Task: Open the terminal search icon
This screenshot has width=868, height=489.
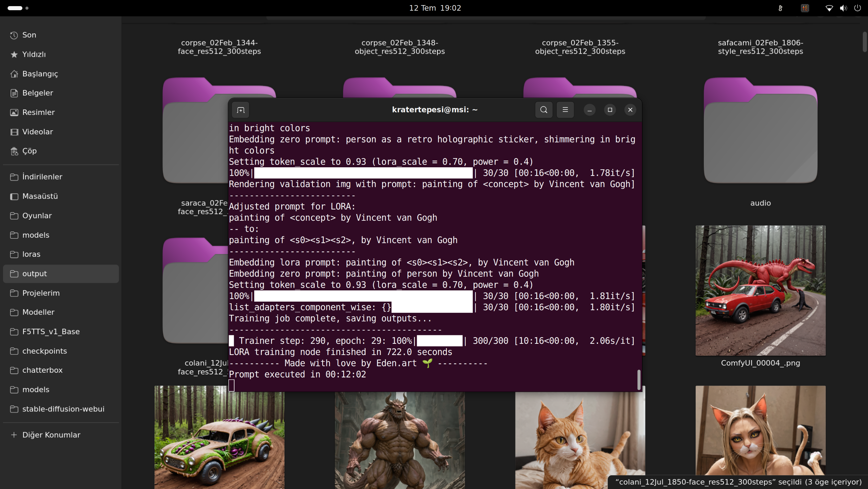Action: coord(544,110)
